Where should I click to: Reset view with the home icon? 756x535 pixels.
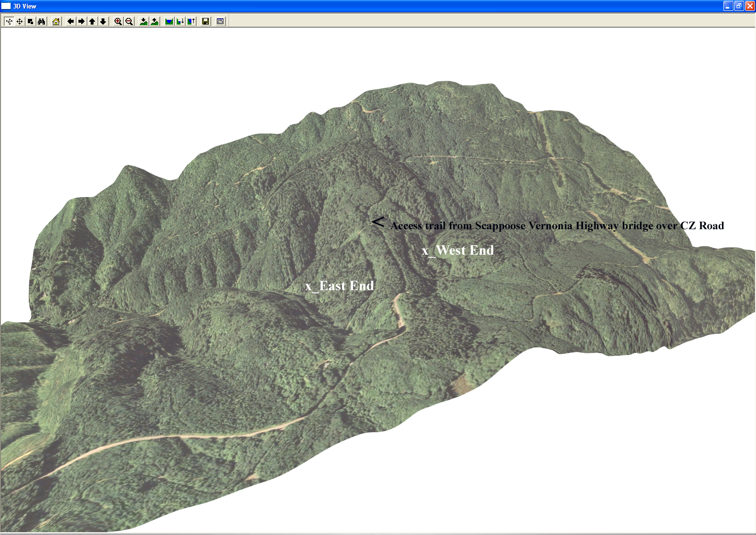pos(56,21)
